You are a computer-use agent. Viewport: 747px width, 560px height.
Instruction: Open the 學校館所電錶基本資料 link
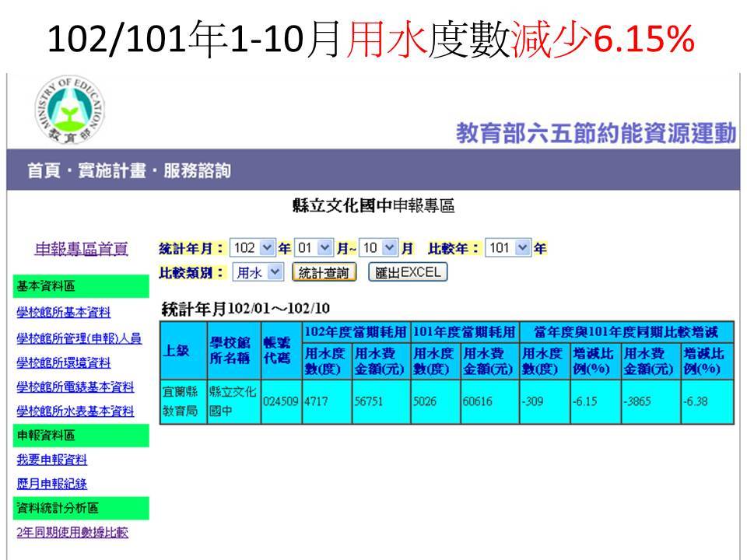click(75, 387)
